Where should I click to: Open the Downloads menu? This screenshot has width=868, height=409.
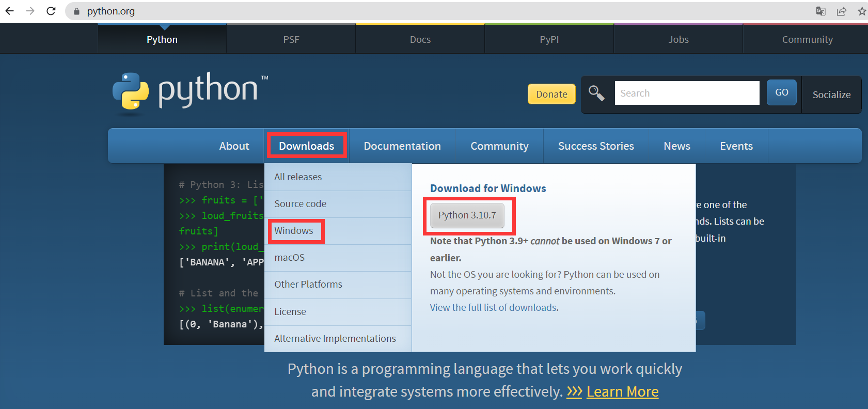307,146
